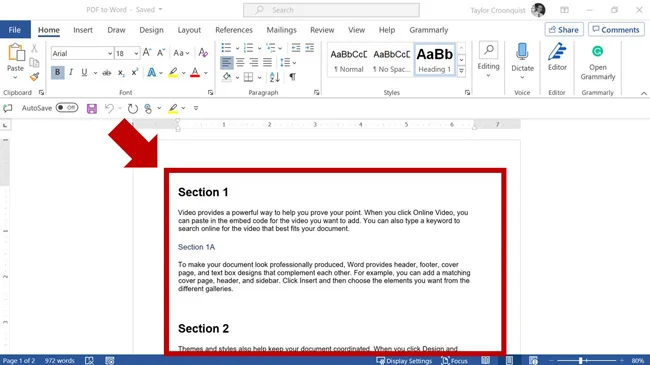Adjust the zoom slider handle

(581, 360)
